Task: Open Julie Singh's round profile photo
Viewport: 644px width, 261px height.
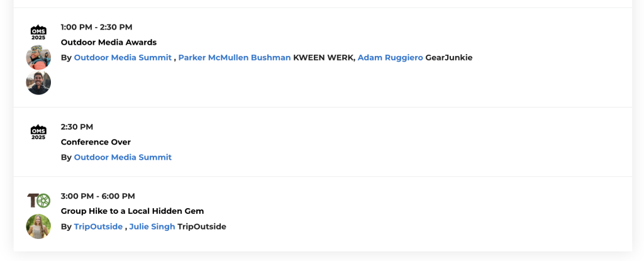Action: (38, 226)
